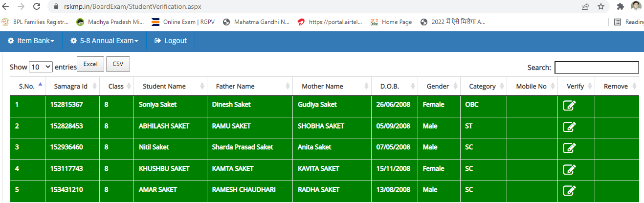The image size is (644, 203).
Task: Click verify edit icon for Nitil Saket
Action: click(x=569, y=147)
